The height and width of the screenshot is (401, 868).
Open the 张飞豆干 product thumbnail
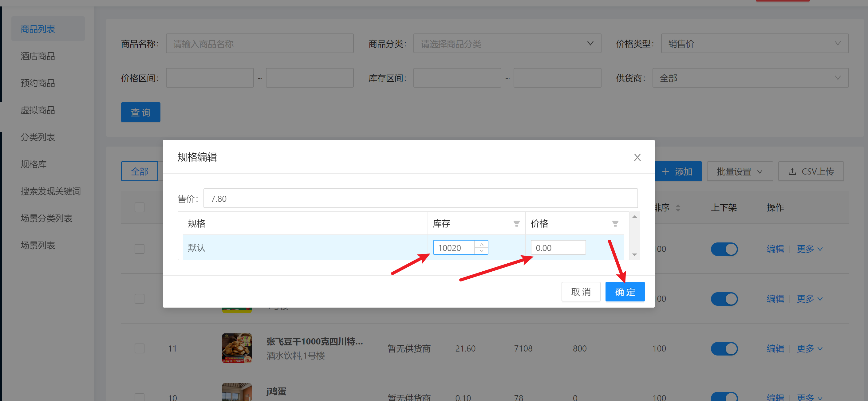tap(237, 348)
